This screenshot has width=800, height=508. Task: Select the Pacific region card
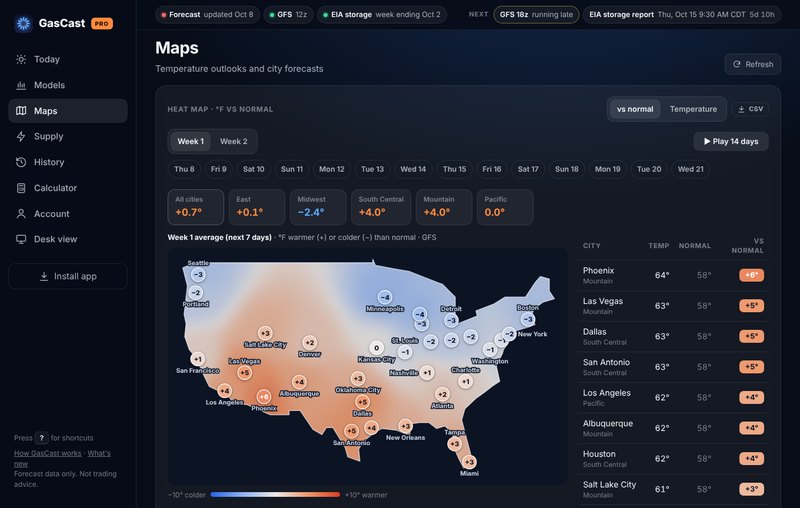505,207
